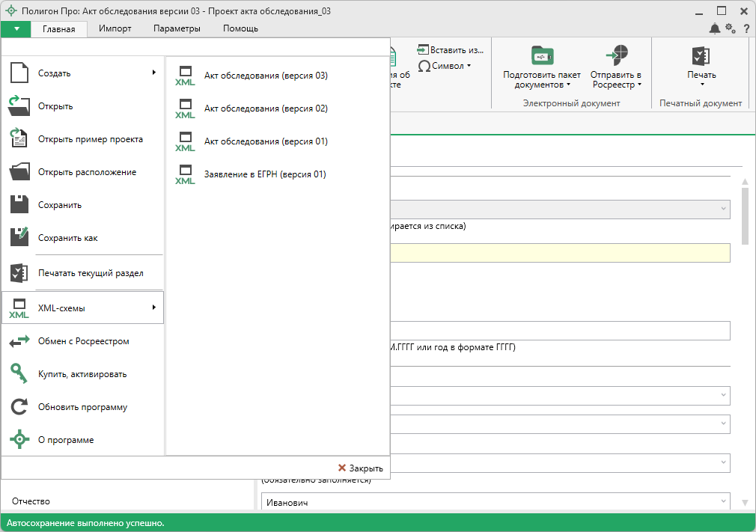Click the Закрыть button
Viewport: 756px width, 532px height.
[360, 468]
